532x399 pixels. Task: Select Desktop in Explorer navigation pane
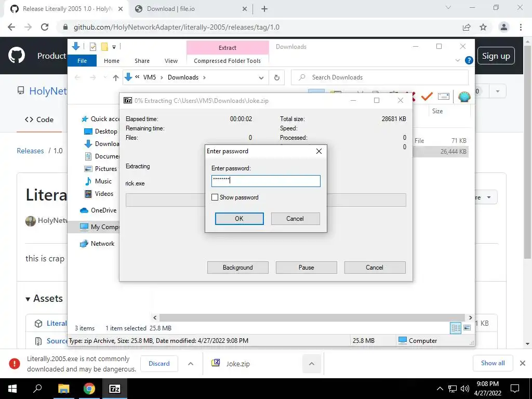(x=100, y=131)
